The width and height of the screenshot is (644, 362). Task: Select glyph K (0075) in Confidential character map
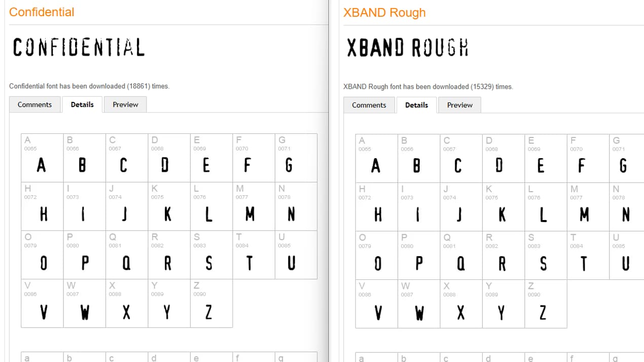[x=169, y=206]
